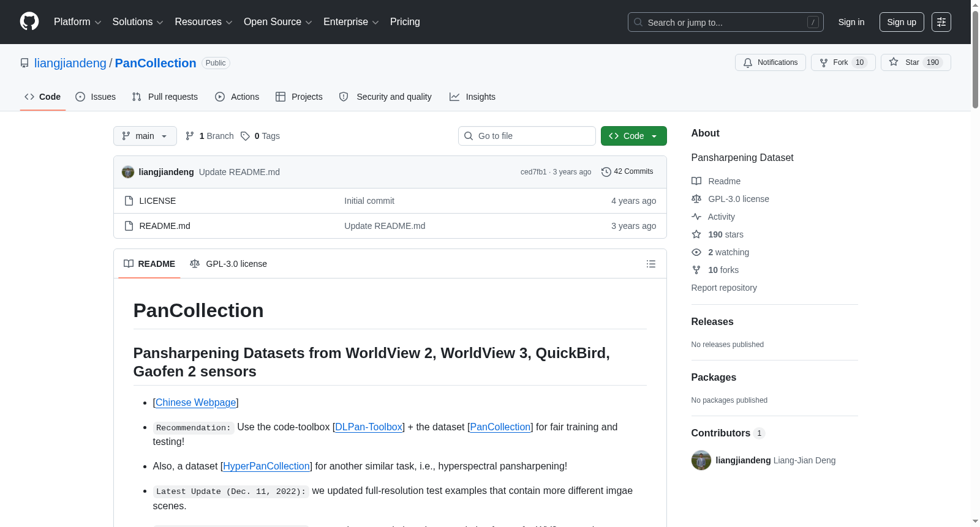Click the eye icon beside 2 watching

coord(696,252)
